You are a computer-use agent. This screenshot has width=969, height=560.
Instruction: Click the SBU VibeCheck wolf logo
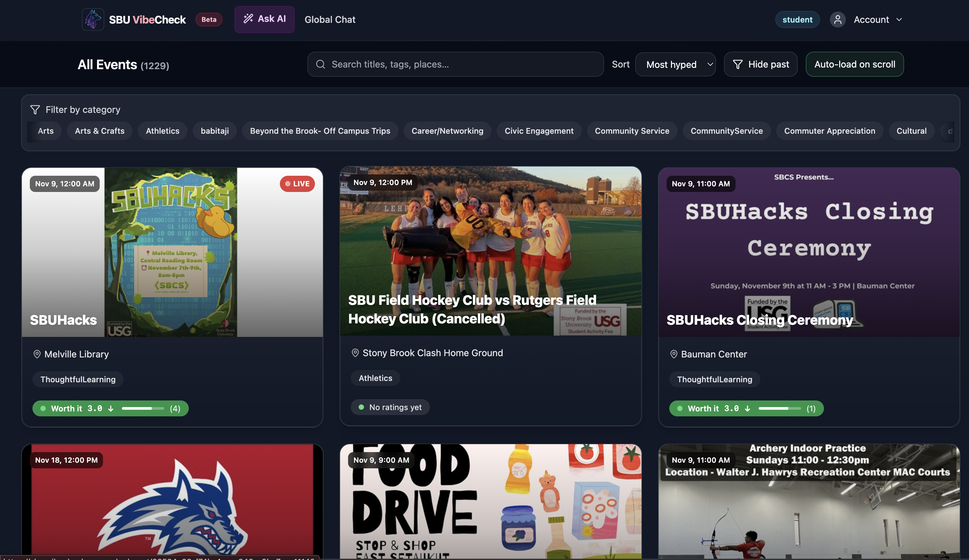[x=93, y=20]
